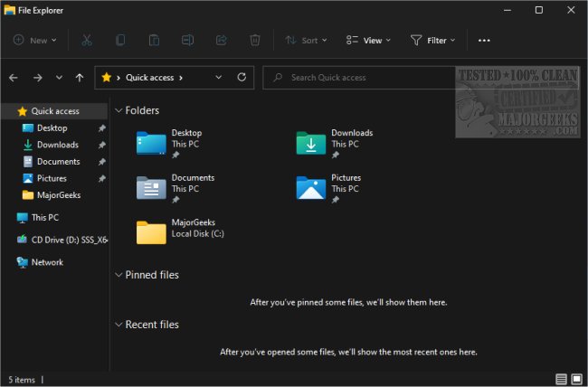Expand the address bar history dropdown
The width and height of the screenshot is (588, 387).
click(x=219, y=77)
